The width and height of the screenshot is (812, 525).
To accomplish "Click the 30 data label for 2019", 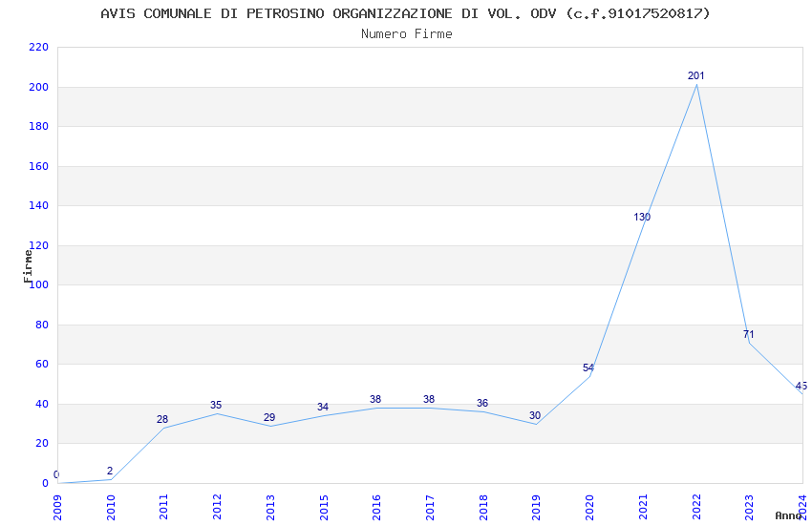I will pyautogui.click(x=535, y=415).
